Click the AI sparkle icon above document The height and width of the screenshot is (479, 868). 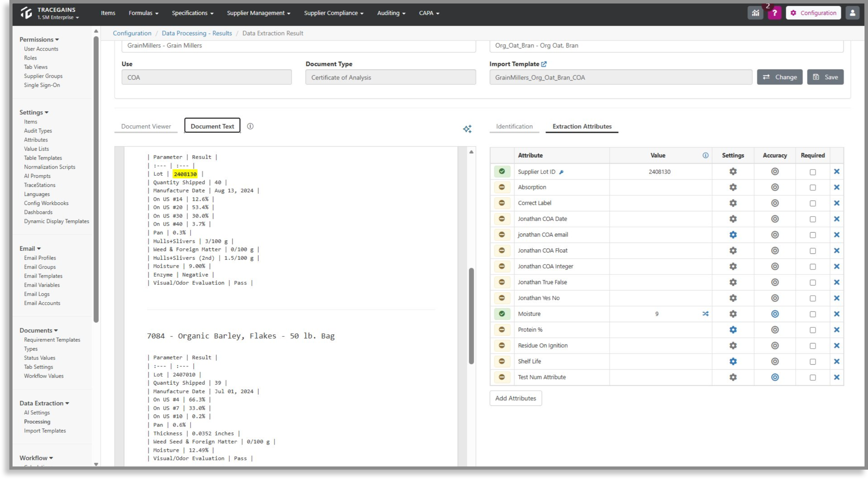pyautogui.click(x=467, y=129)
